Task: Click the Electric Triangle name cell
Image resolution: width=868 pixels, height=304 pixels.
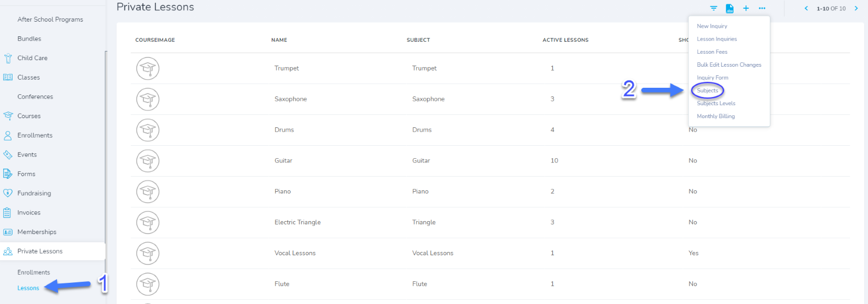Action: point(297,222)
